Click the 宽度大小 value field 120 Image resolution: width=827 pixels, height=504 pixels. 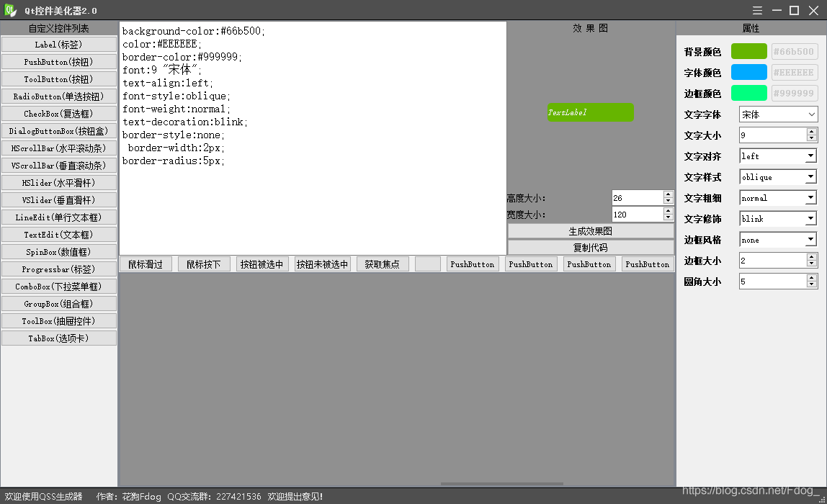click(637, 214)
